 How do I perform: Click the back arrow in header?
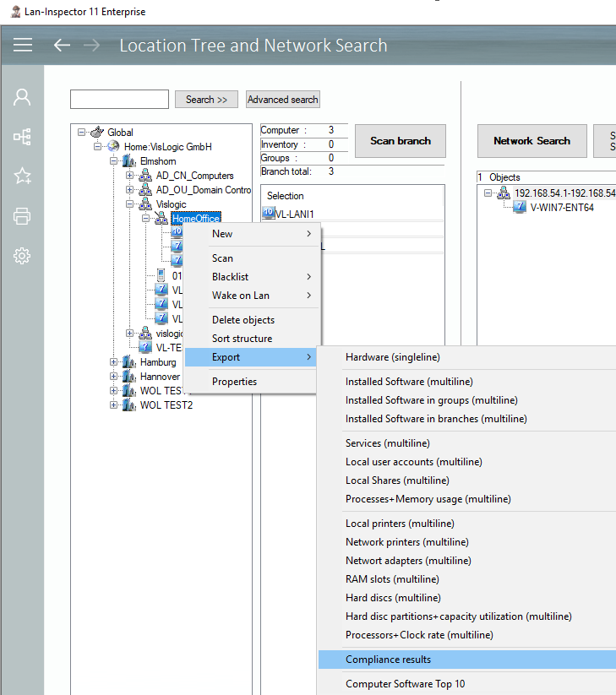pyautogui.click(x=62, y=45)
